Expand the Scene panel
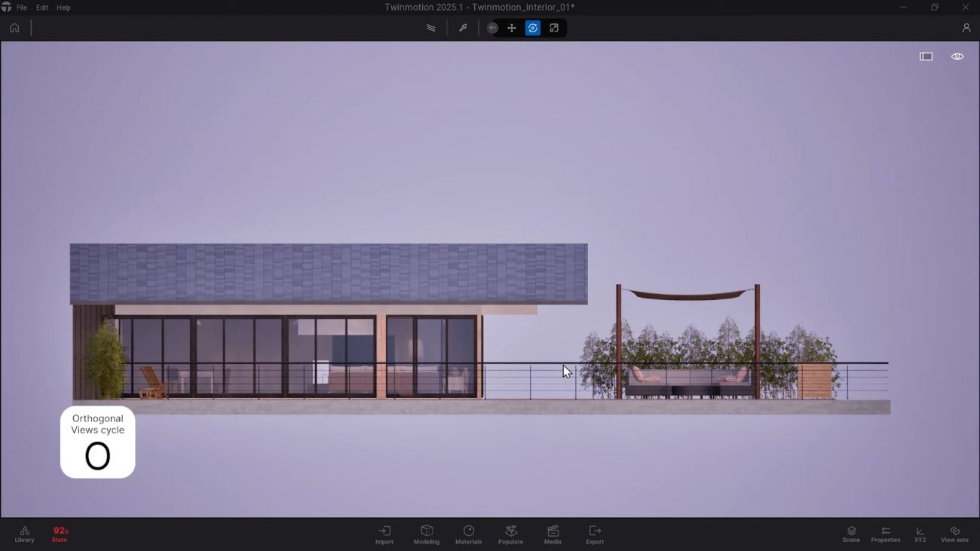The height and width of the screenshot is (551, 980). [x=851, y=534]
